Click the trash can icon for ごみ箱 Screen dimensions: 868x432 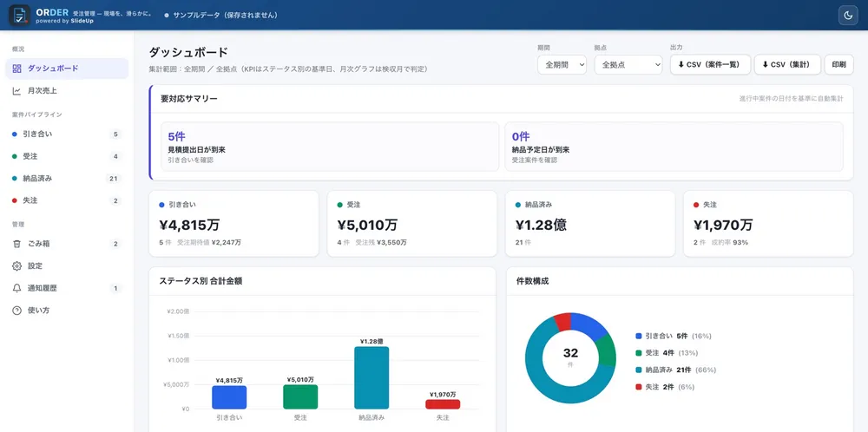point(16,244)
